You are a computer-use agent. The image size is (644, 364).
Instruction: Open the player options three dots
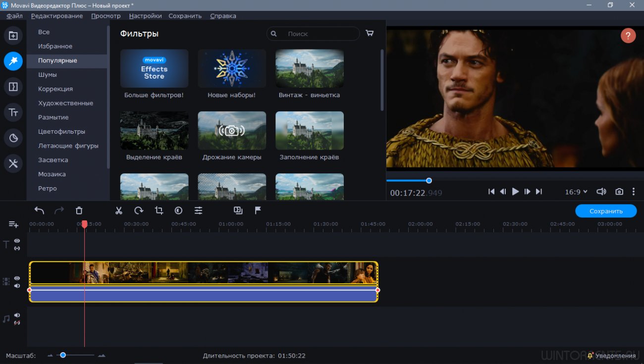click(634, 192)
